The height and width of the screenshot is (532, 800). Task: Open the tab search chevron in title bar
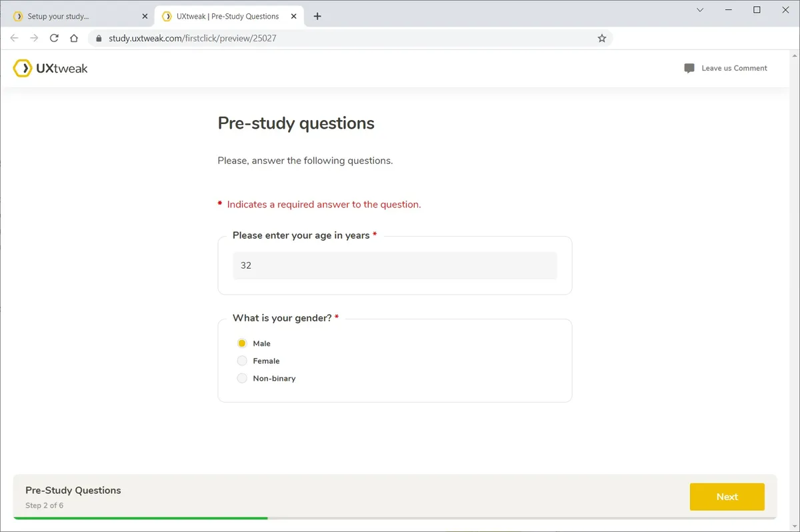pos(700,9)
